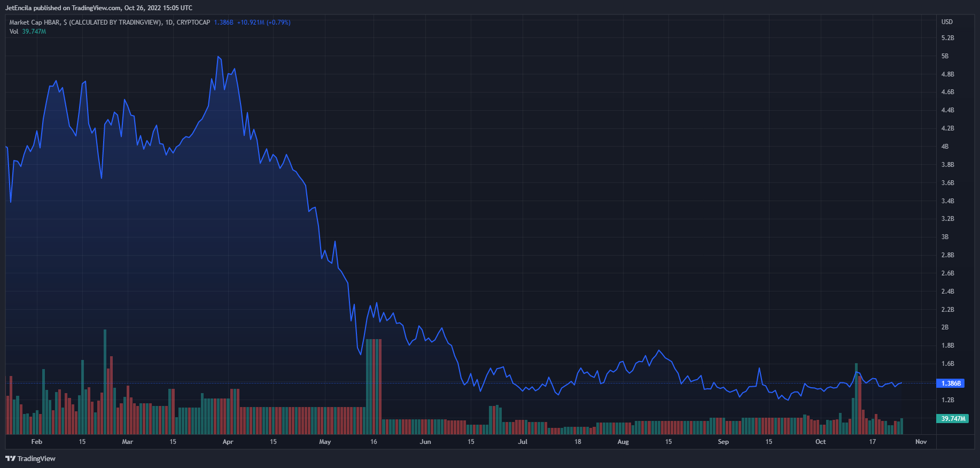Click the 1.8B price axis label
980x468 pixels.
tap(947, 346)
